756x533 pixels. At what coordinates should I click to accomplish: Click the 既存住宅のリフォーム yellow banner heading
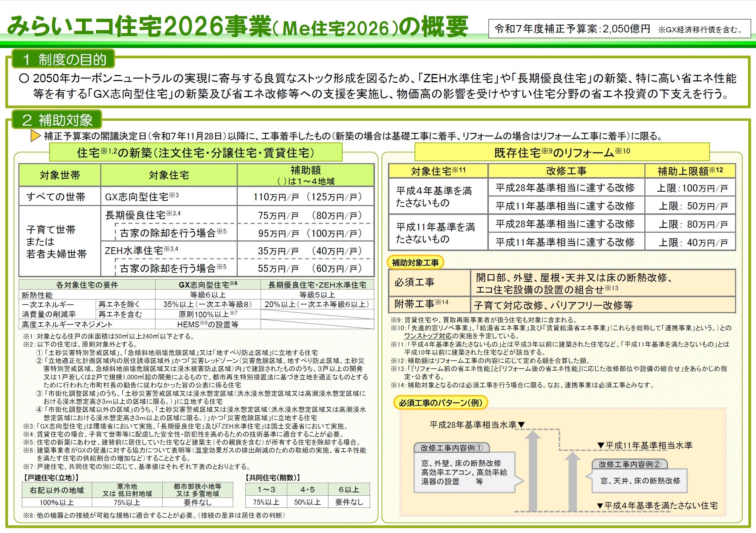tap(562, 153)
